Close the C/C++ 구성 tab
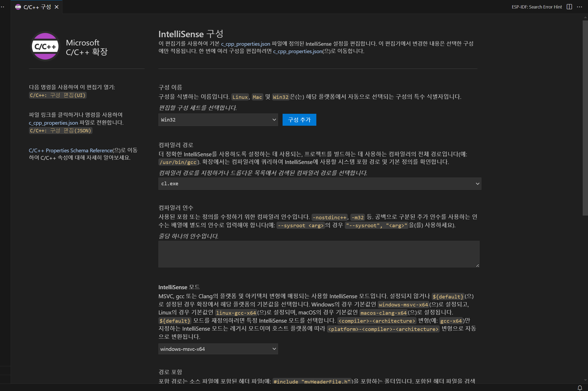Viewport: 588px width, 391px height. 57,7
